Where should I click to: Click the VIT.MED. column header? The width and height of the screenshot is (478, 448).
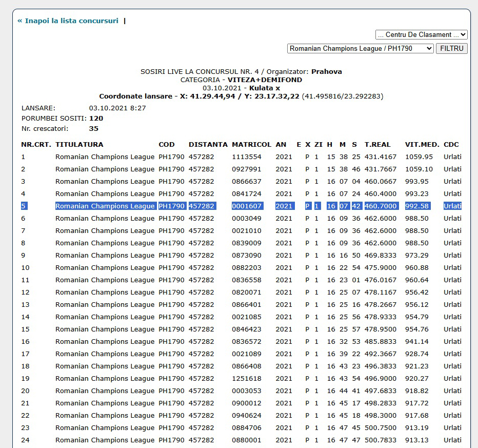pyautogui.click(x=421, y=145)
